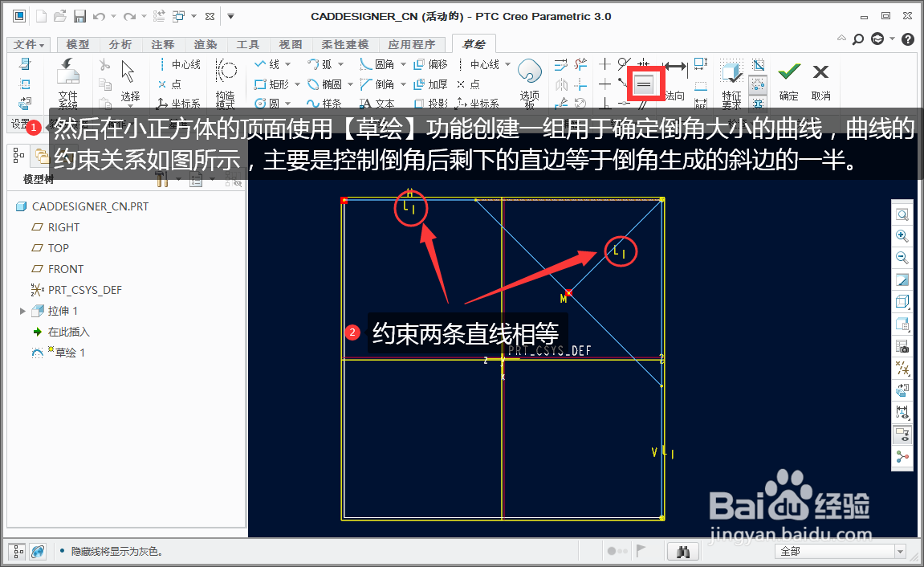
Task: Expand the 椭圆 dropdown arrow
Action: coord(351,84)
